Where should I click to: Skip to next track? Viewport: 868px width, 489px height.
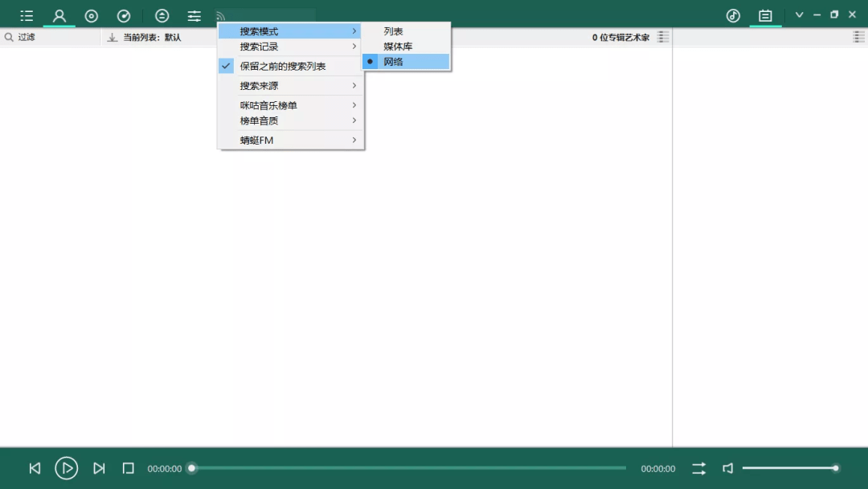tap(99, 469)
